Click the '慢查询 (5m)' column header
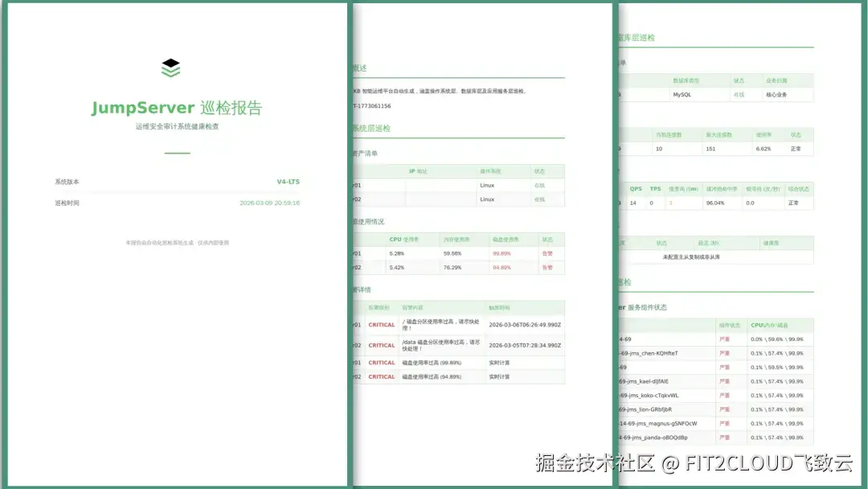The height and width of the screenshot is (489, 868). click(683, 189)
